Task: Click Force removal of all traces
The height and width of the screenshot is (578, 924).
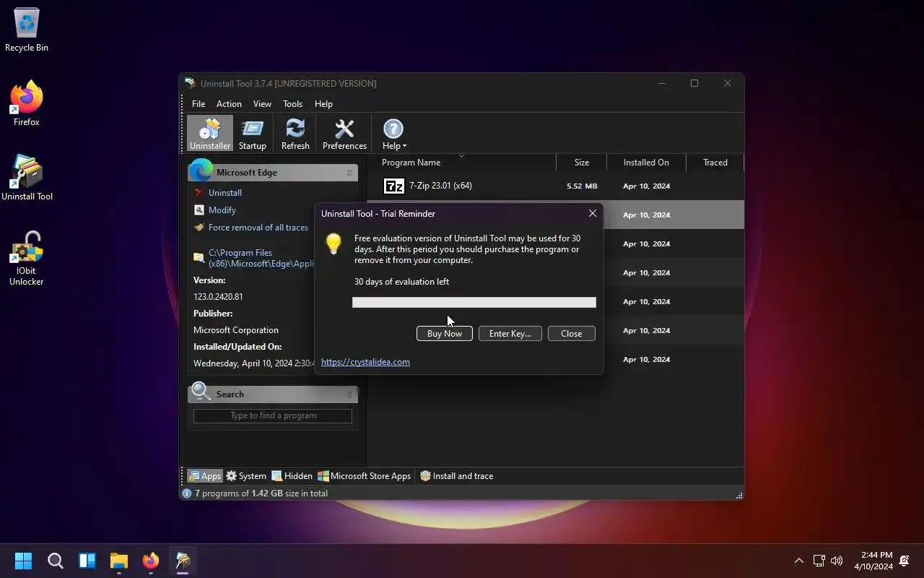Action: (258, 228)
